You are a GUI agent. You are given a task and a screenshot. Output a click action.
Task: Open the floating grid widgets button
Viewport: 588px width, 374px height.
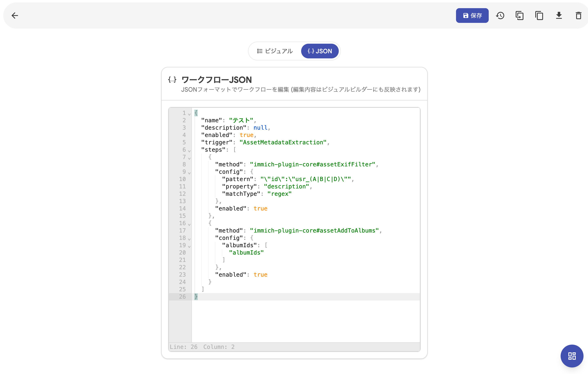[572, 356]
